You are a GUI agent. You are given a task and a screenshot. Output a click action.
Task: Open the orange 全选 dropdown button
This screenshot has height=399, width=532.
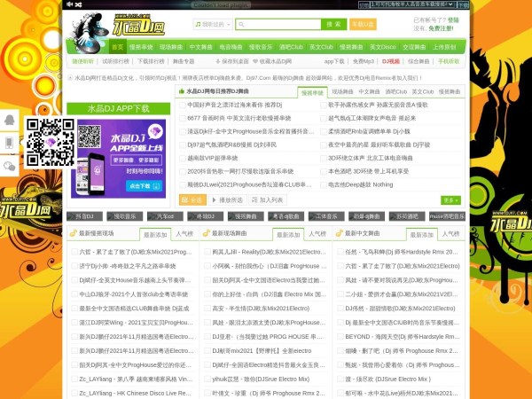click(x=192, y=200)
